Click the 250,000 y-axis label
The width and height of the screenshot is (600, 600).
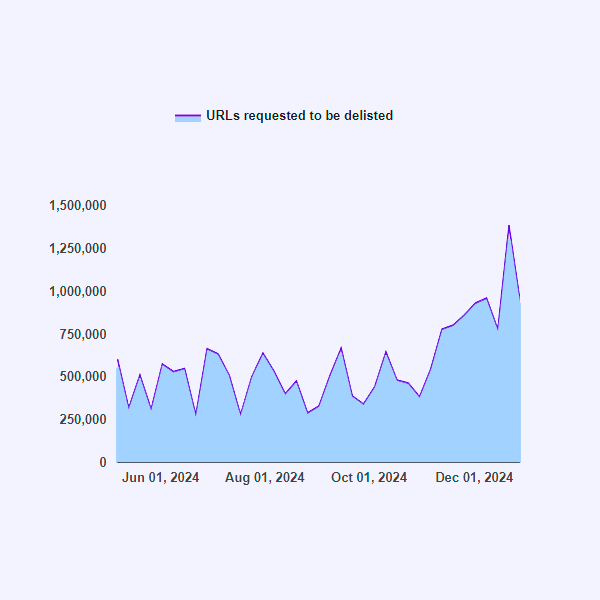pos(84,419)
